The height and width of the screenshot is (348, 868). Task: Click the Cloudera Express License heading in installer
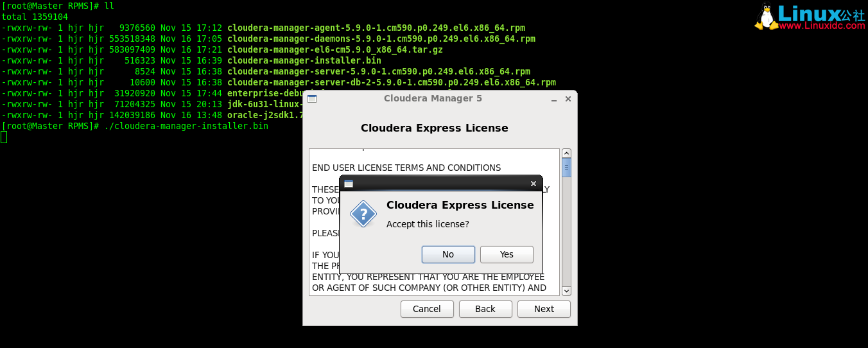click(435, 128)
